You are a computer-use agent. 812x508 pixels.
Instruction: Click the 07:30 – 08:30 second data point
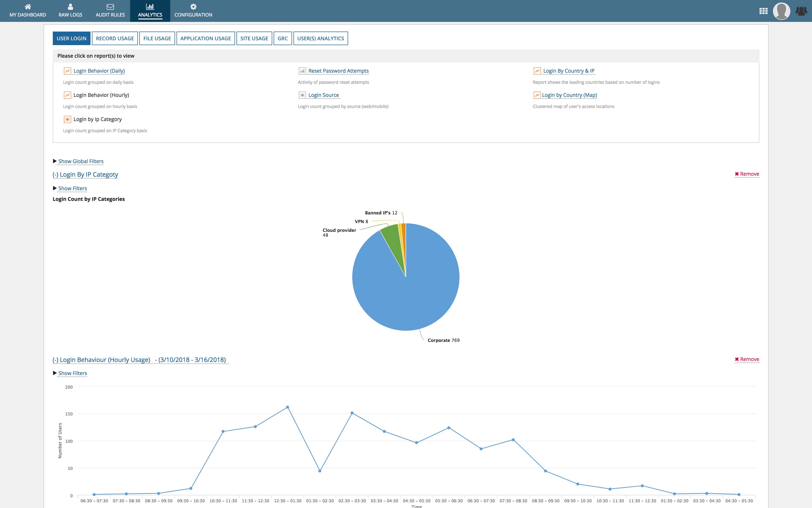[x=513, y=440]
